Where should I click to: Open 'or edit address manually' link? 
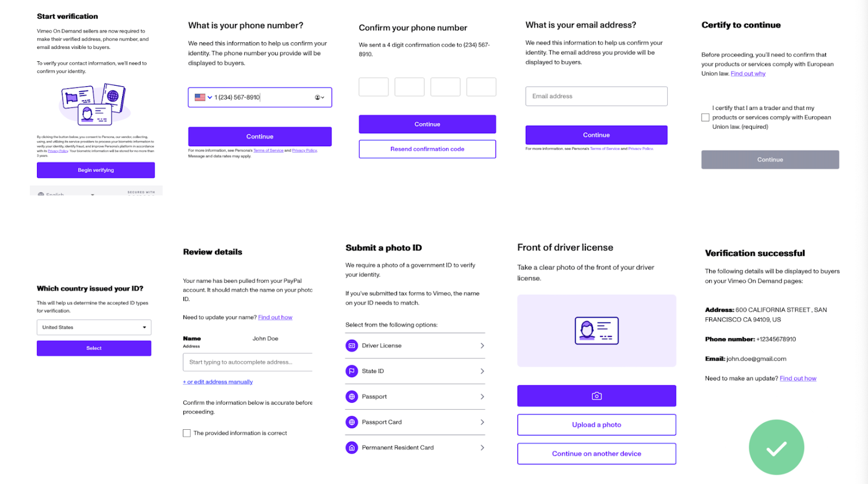pos(218,382)
